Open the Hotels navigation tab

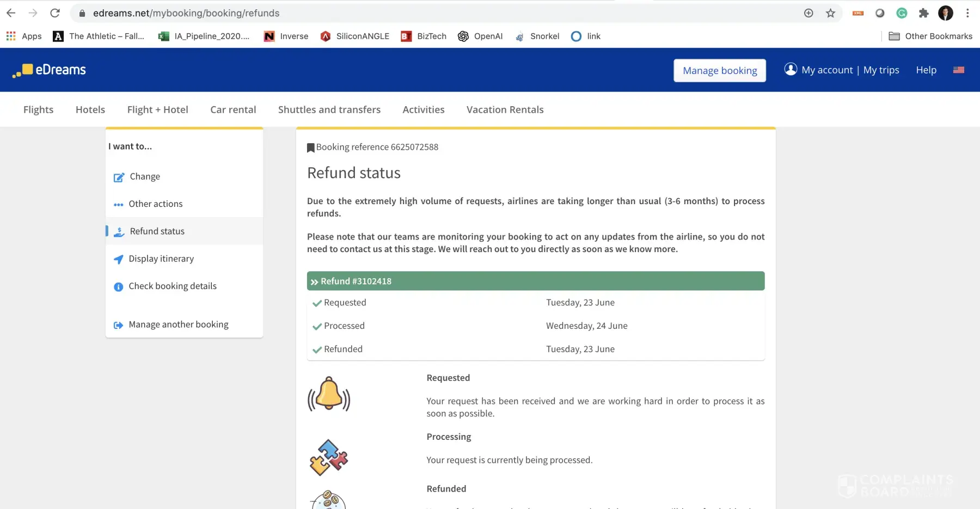pos(90,109)
